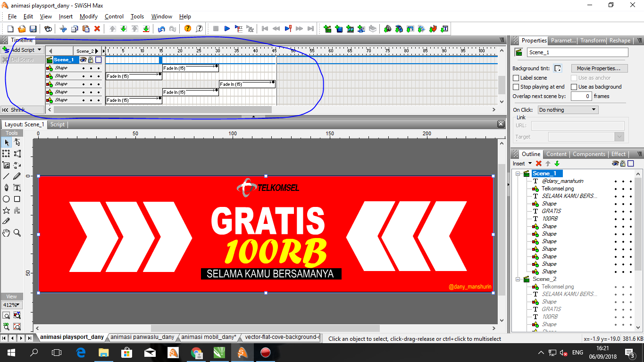Choose the Zoom magnifier tool
The height and width of the screenshot is (362, 644).
pos(17,233)
